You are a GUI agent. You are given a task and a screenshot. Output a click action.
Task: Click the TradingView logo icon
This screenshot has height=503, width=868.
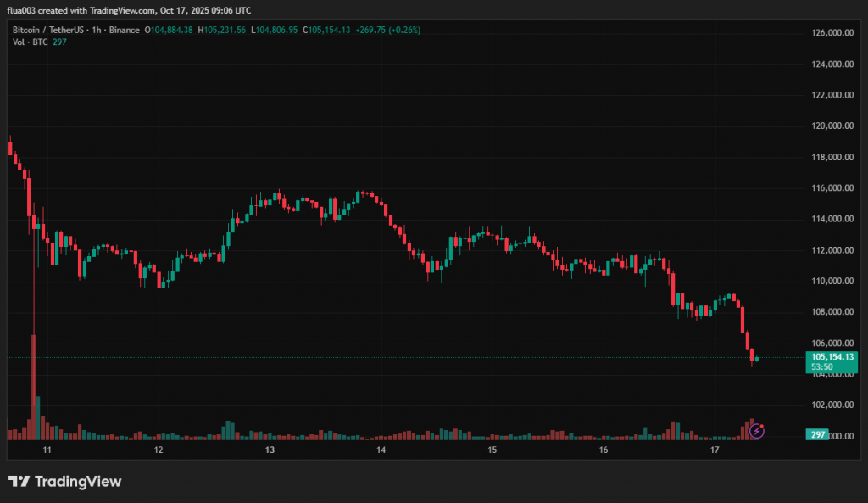(19, 482)
